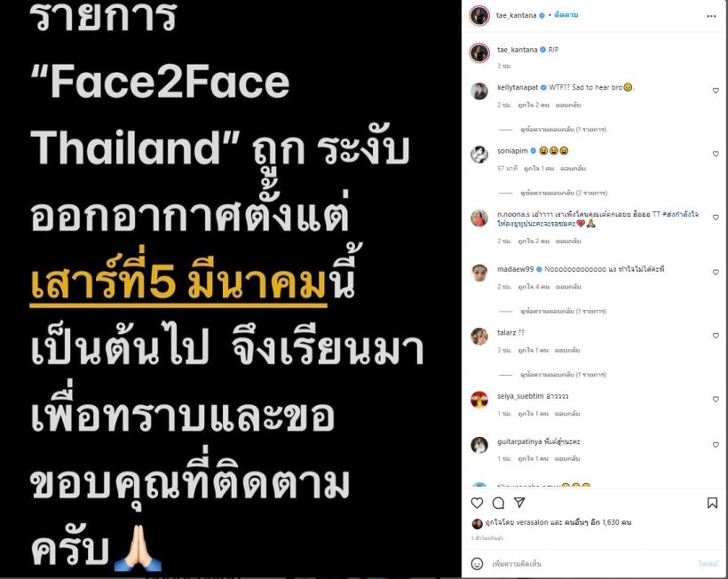Open emoji picker in comment box

coord(477,564)
